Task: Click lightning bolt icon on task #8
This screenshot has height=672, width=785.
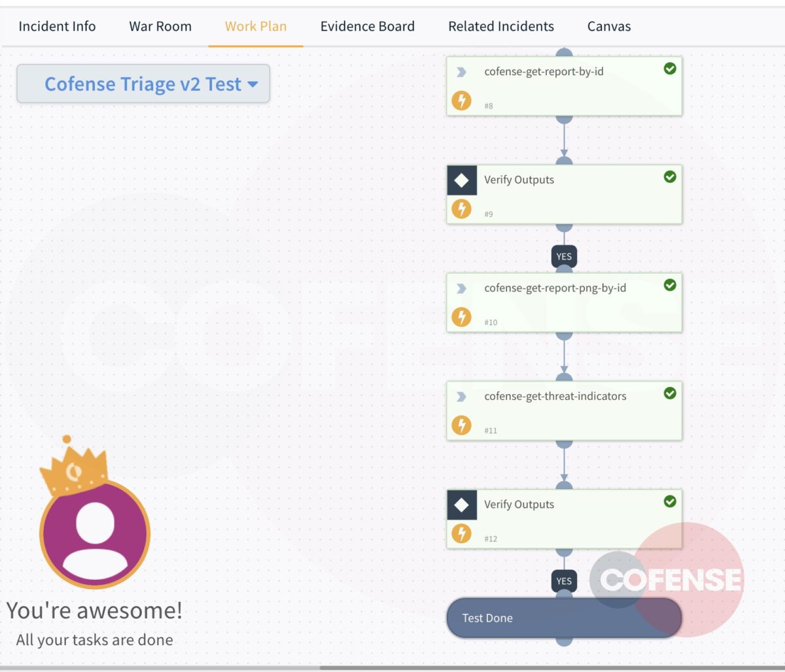Action: 461,101
